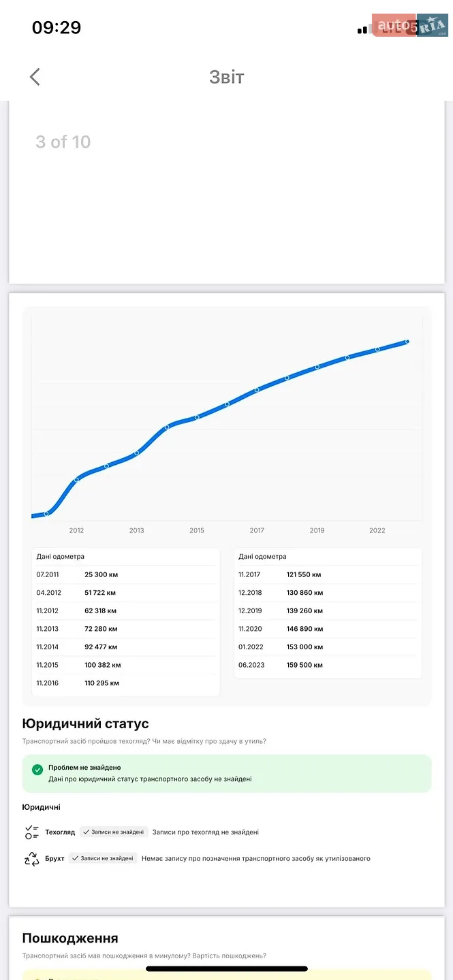Click the '3 of 10' page indicator
The width and height of the screenshot is (453, 980).
(63, 142)
